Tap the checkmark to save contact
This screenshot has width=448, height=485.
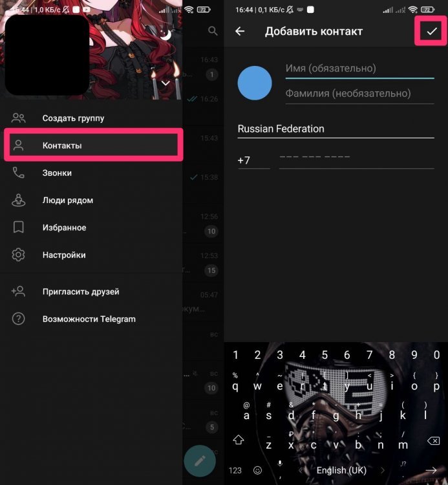click(x=431, y=31)
